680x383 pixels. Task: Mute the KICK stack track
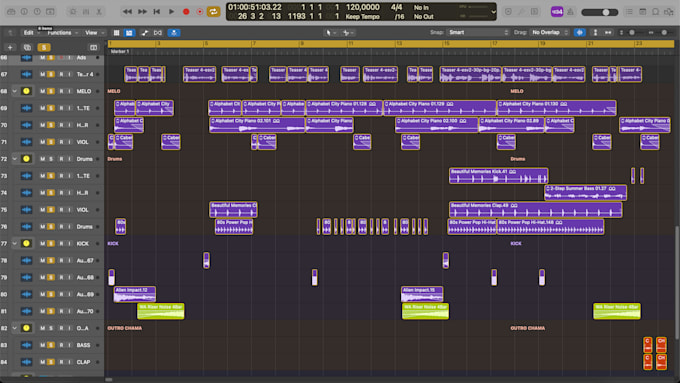[42, 243]
